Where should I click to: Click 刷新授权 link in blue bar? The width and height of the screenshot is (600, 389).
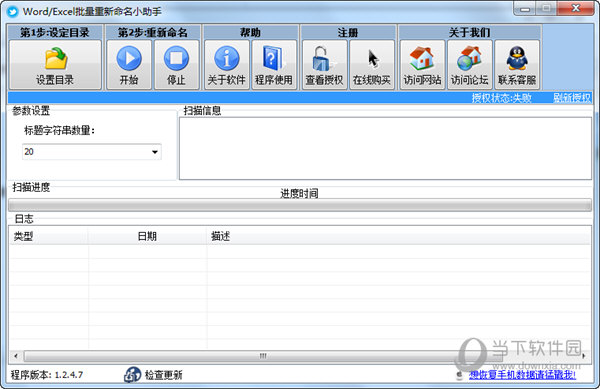572,98
